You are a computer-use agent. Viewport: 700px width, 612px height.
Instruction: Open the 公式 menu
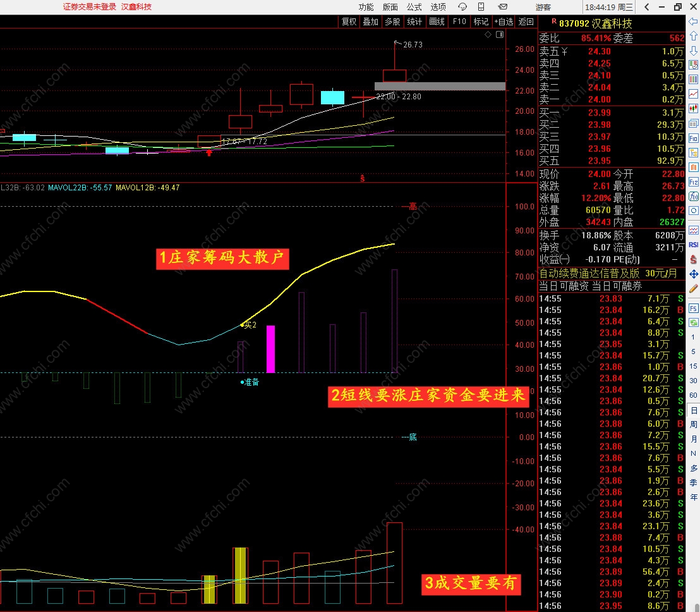click(x=414, y=7)
